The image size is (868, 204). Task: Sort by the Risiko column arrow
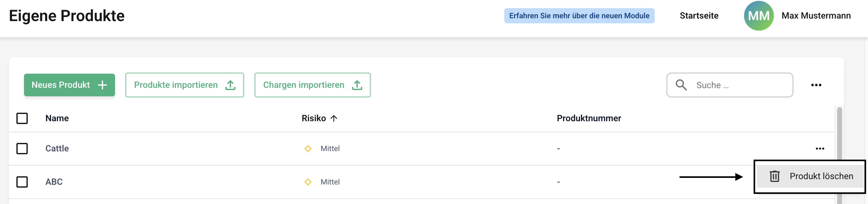pos(333,118)
